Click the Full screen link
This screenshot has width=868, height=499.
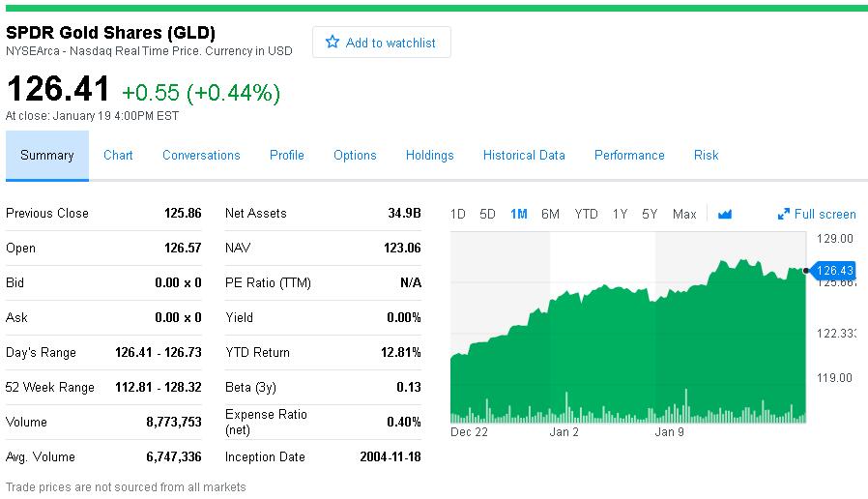825,215
